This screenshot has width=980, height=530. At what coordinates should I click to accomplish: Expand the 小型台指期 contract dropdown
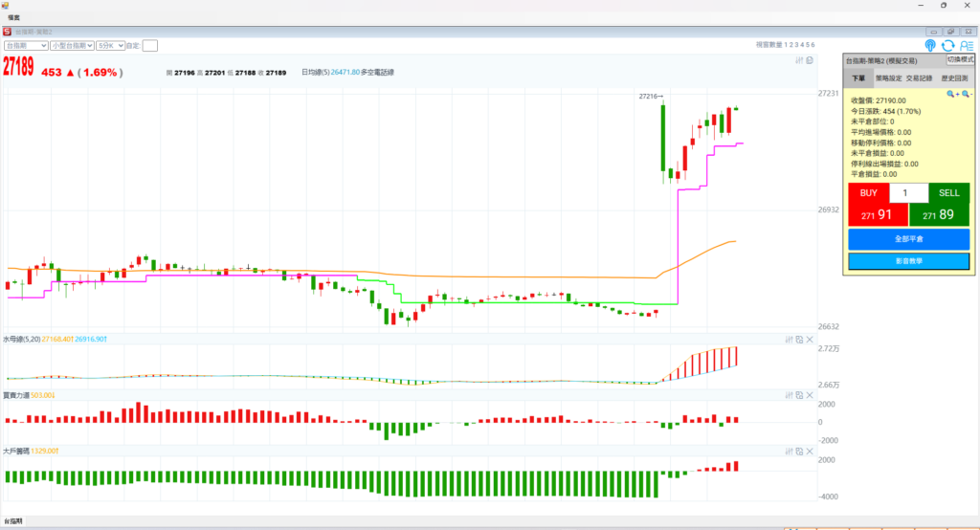tap(71, 45)
